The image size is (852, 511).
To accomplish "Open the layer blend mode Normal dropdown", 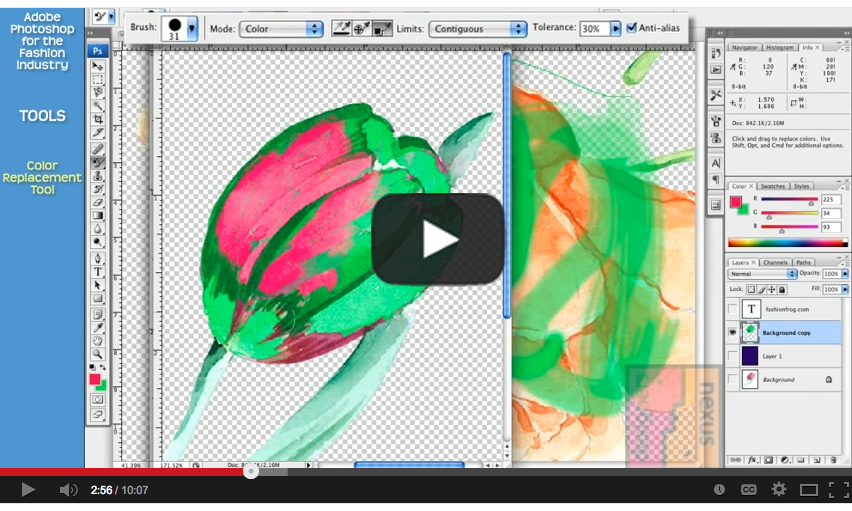I will (762, 273).
